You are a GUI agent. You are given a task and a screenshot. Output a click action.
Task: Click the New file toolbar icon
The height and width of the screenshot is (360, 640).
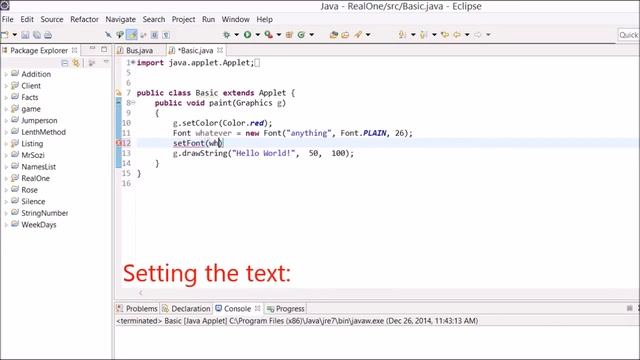5,35
